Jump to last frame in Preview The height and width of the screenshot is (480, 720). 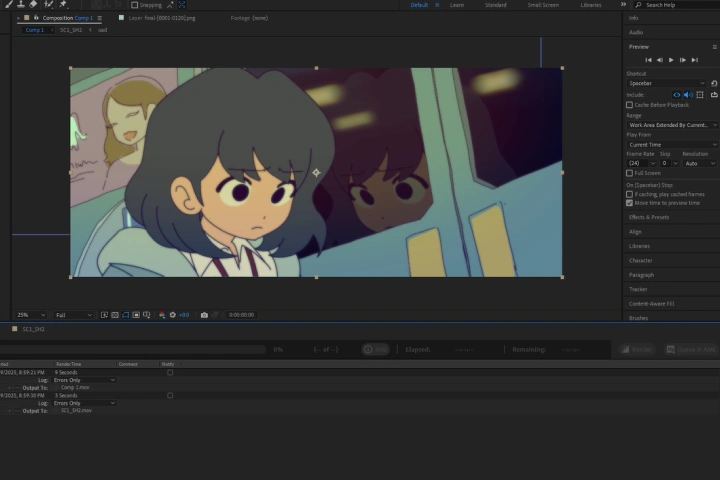pyautogui.click(x=695, y=60)
